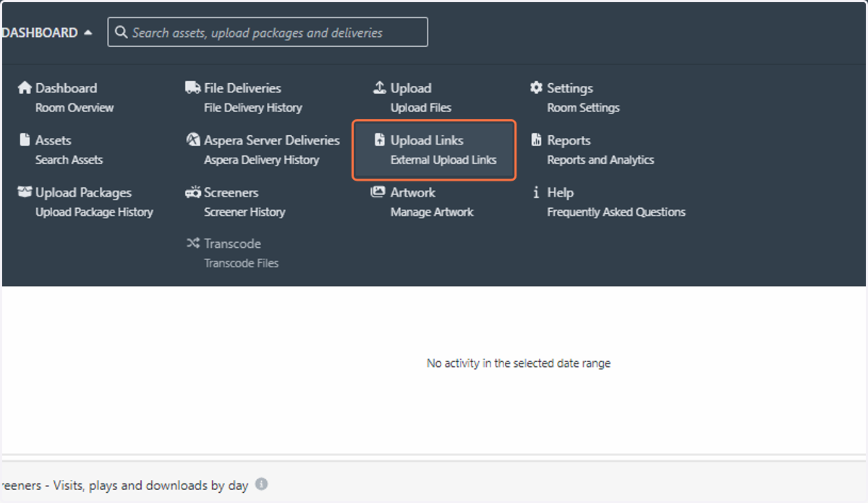Click the Help info icon

tap(536, 192)
